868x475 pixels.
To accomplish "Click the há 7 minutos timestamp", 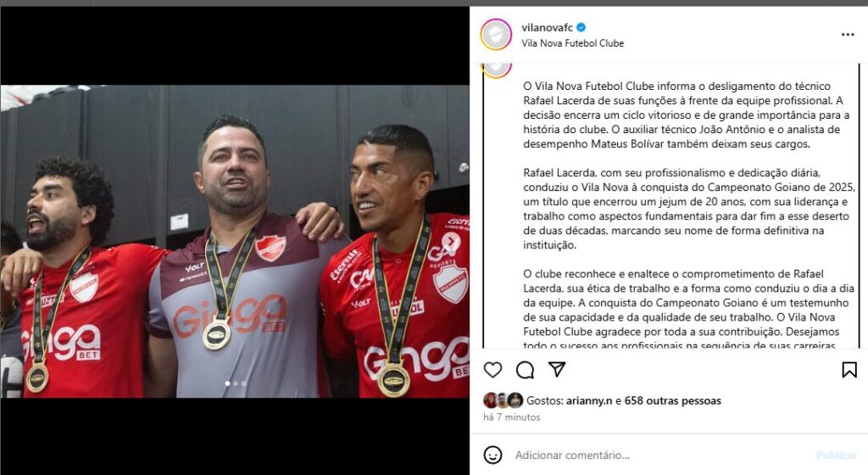I will [511, 416].
